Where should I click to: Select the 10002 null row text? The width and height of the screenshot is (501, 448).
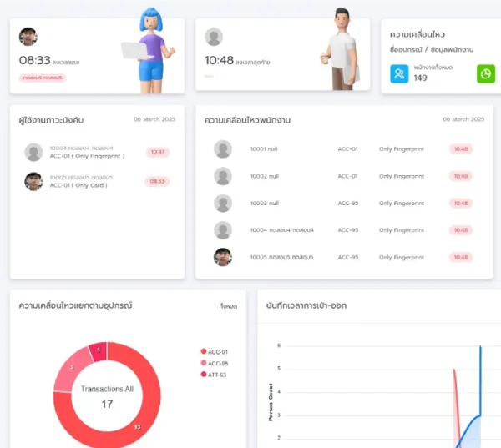click(x=264, y=176)
